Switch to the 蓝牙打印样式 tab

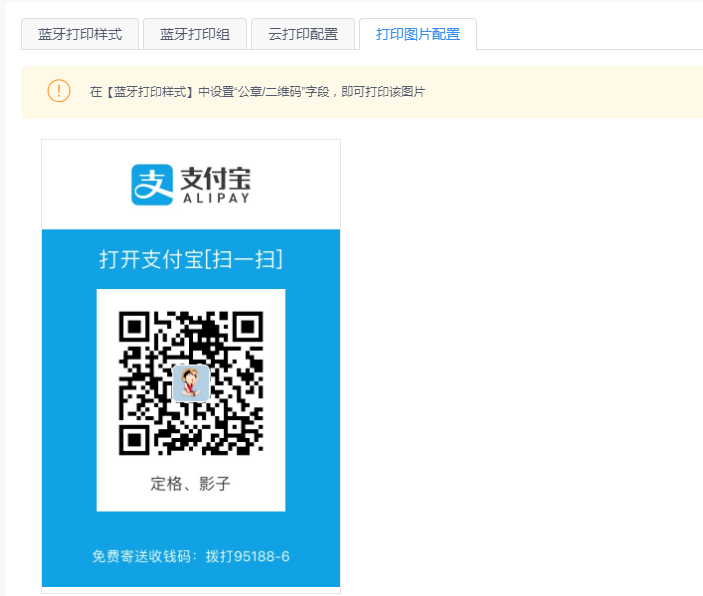(80, 34)
